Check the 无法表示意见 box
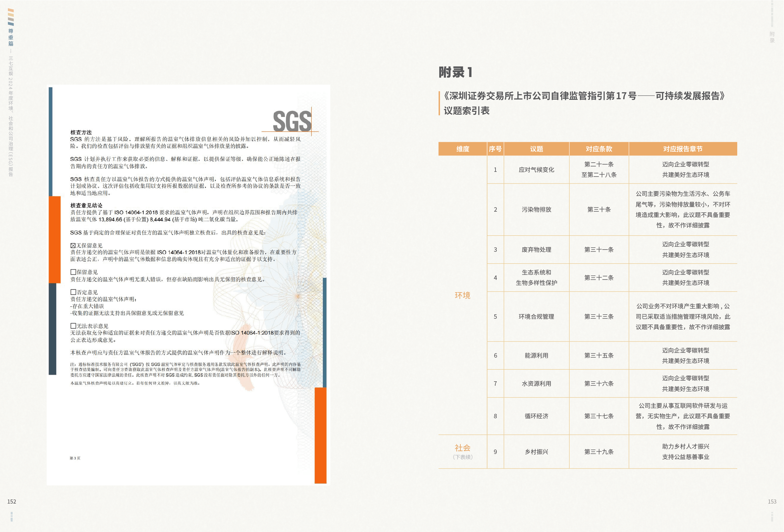 [x=73, y=326]
